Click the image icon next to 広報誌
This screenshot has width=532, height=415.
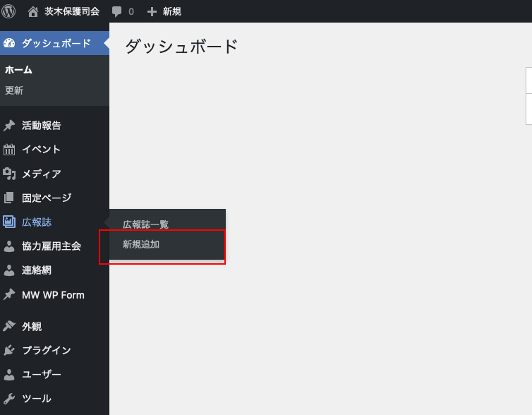(9, 222)
